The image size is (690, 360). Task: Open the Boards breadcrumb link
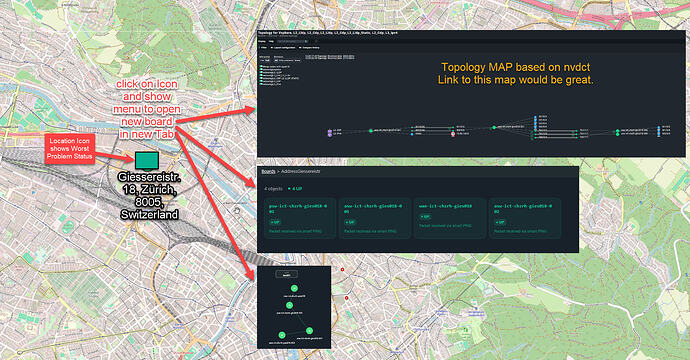(x=268, y=172)
